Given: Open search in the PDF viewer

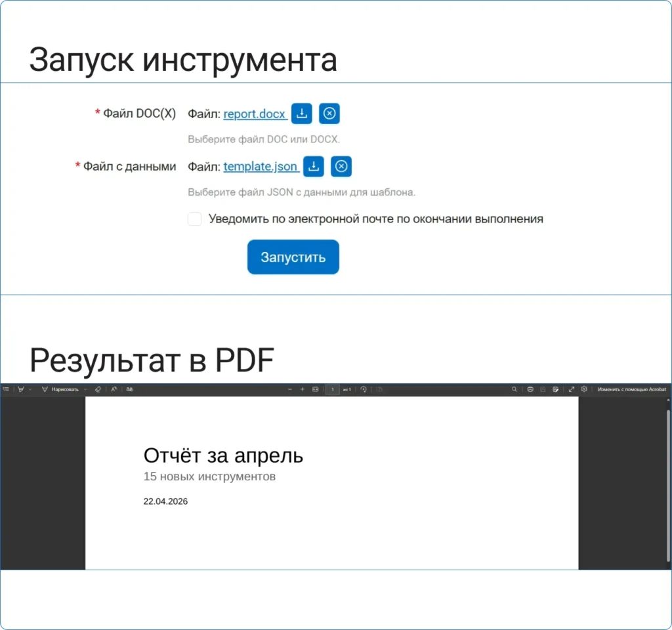Looking at the screenshot, I should [514, 390].
